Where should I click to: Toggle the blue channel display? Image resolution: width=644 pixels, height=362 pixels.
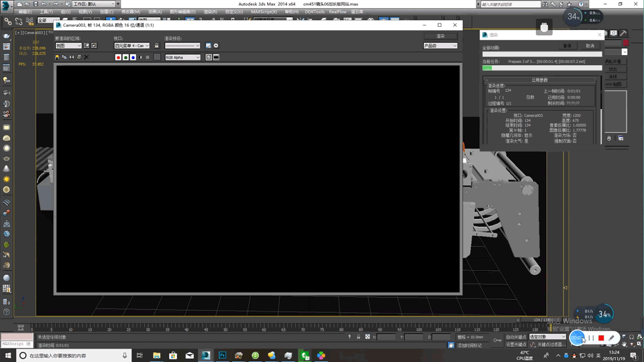133,58
